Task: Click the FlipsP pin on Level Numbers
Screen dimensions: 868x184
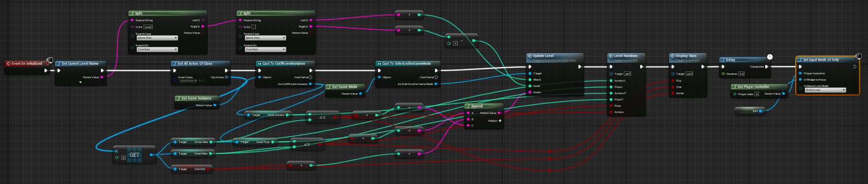Action: coord(611,99)
